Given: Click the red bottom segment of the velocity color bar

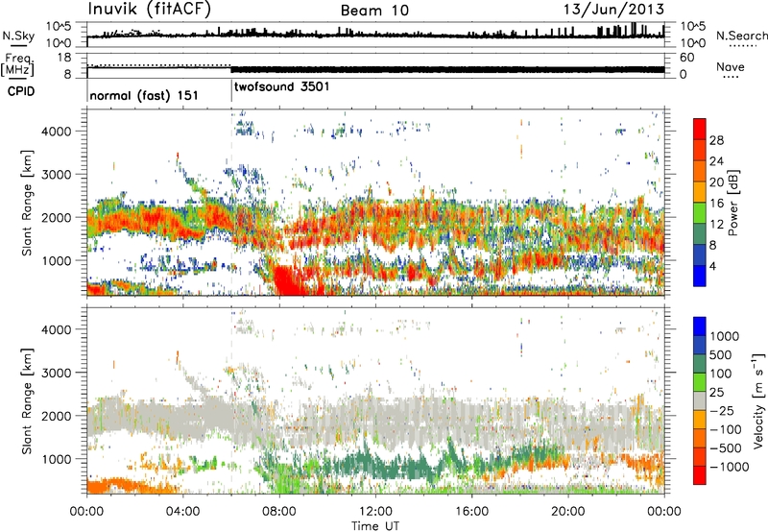Looking at the screenshot, I should (x=700, y=475).
